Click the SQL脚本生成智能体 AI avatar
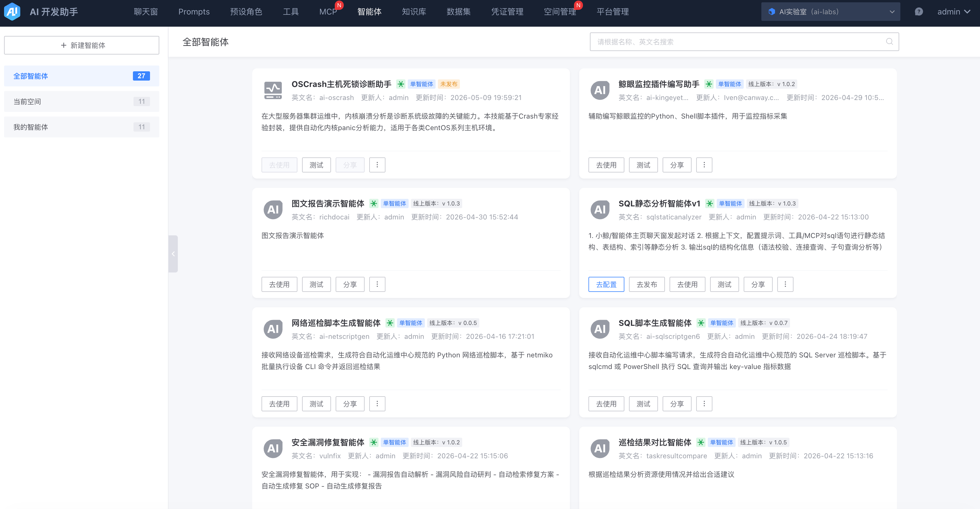This screenshot has height=509, width=980. [600, 329]
